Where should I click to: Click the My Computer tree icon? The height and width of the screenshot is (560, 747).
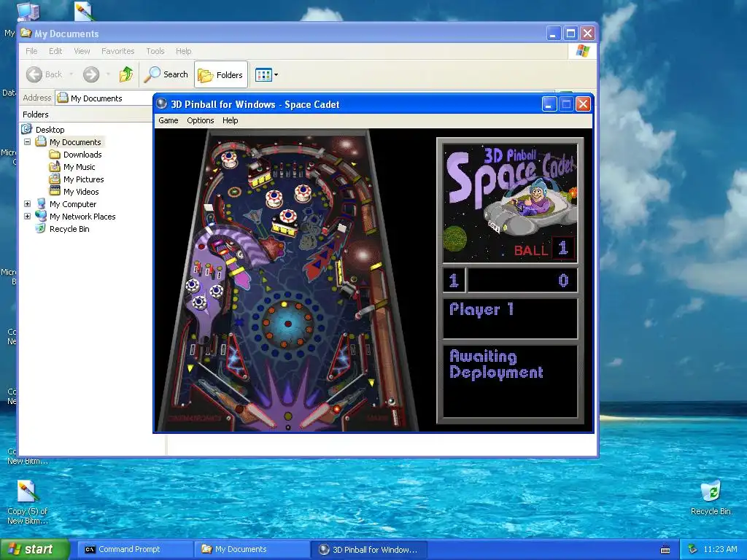tap(41, 204)
